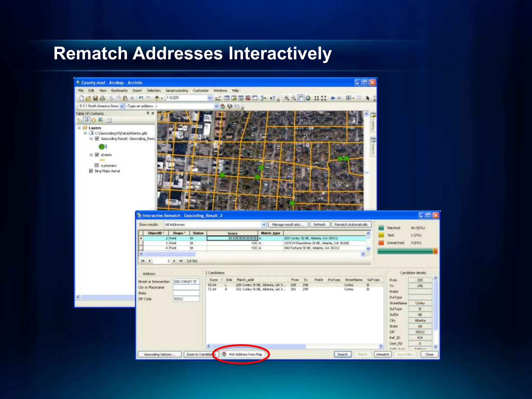Viewport: 532px width, 399px height.
Task: Open the Show results All Addresses dropdown
Action: 264,224
